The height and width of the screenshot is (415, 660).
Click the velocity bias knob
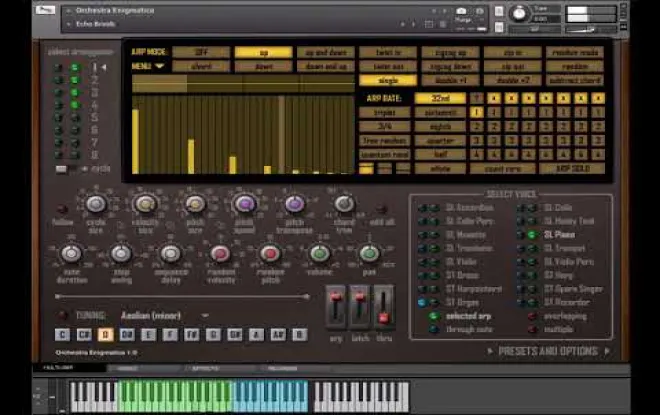(146, 204)
